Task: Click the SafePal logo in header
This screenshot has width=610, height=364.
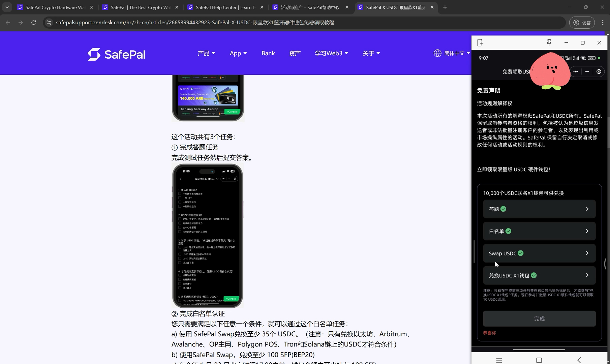Action: pos(116,54)
